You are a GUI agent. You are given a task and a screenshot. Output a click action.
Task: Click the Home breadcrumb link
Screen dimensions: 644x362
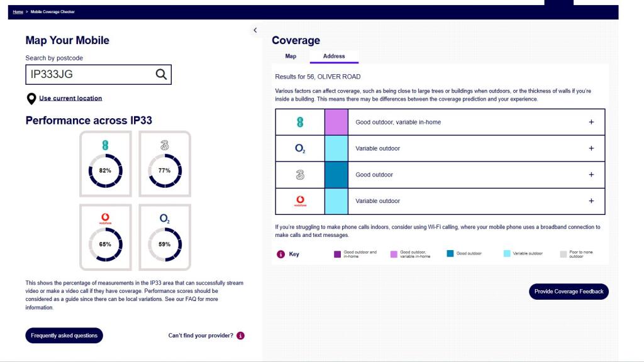17,12
